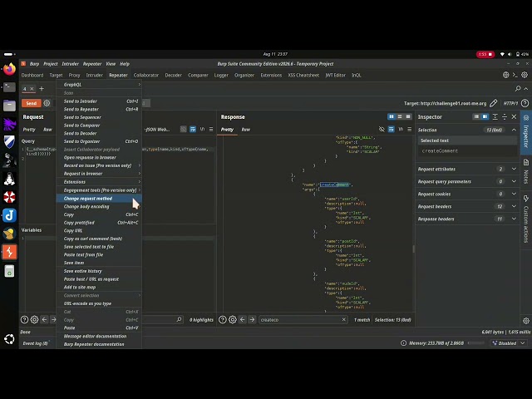This screenshot has width=532, height=399.
Task: Select side-by-side response layout
Action: tap(392, 116)
